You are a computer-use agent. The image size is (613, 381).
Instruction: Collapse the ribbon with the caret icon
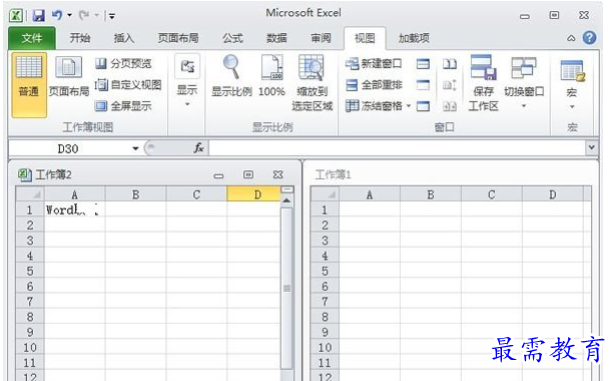pos(571,38)
